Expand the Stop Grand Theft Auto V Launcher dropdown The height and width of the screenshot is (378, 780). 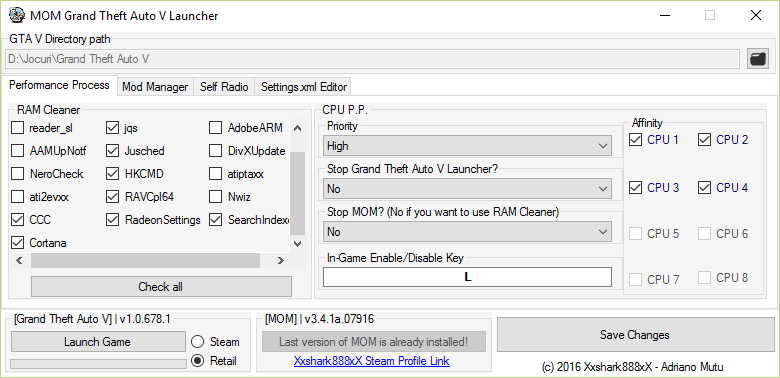click(x=467, y=189)
